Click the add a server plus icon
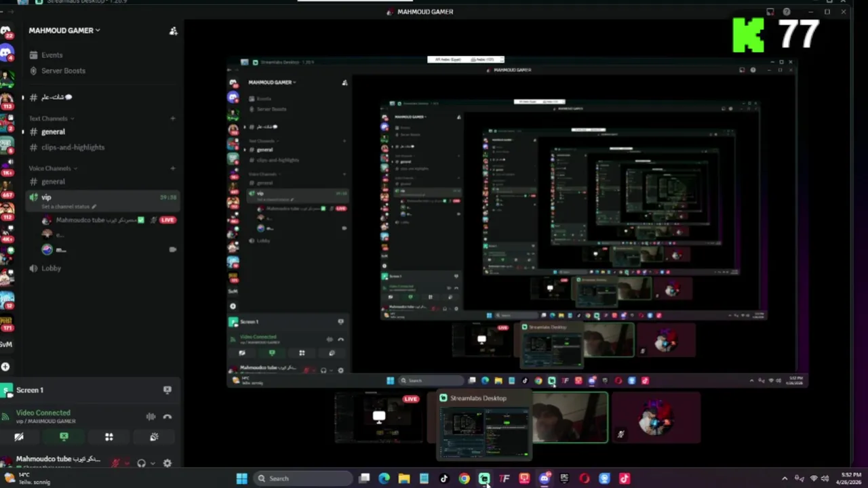868x488 pixels. click(x=5, y=367)
